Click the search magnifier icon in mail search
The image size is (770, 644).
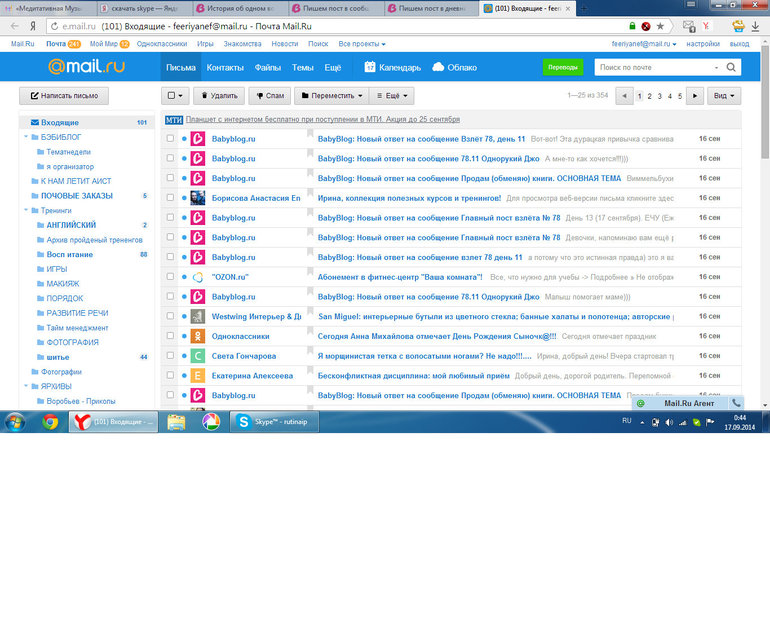pos(731,67)
